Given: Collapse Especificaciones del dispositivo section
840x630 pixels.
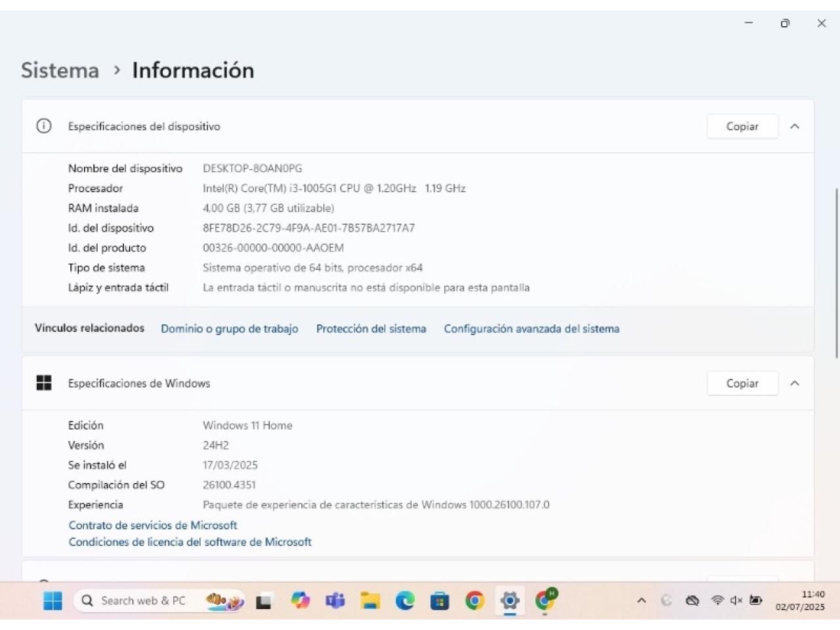Looking at the screenshot, I should coord(795,127).
